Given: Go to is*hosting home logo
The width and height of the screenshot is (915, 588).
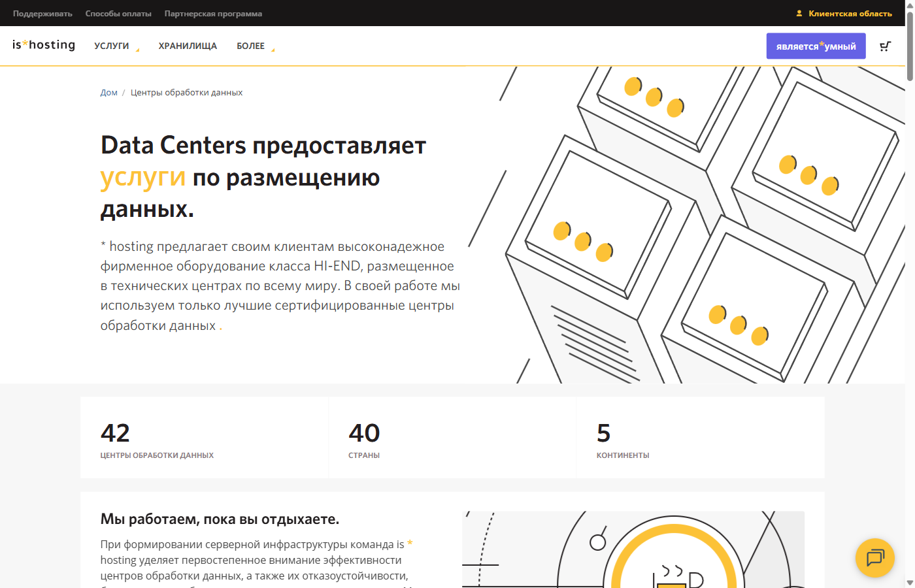Looking at the screenshot, I should [x=44, y=44].
